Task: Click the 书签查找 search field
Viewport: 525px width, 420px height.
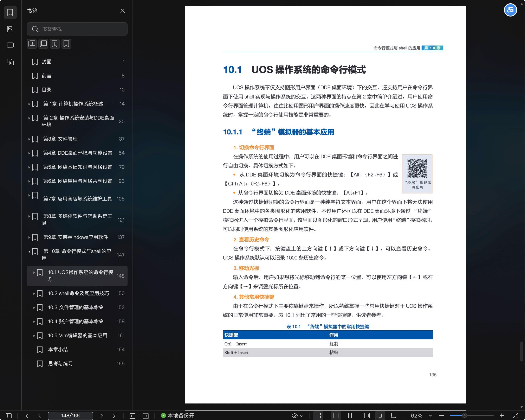Action: [x=77, y=29]
